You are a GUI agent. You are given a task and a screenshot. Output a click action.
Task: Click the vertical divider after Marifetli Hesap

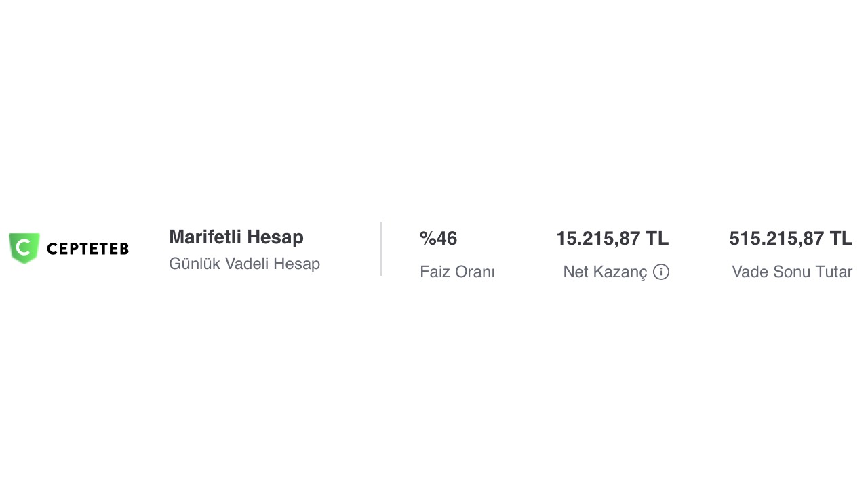click(x=381, y=249)
